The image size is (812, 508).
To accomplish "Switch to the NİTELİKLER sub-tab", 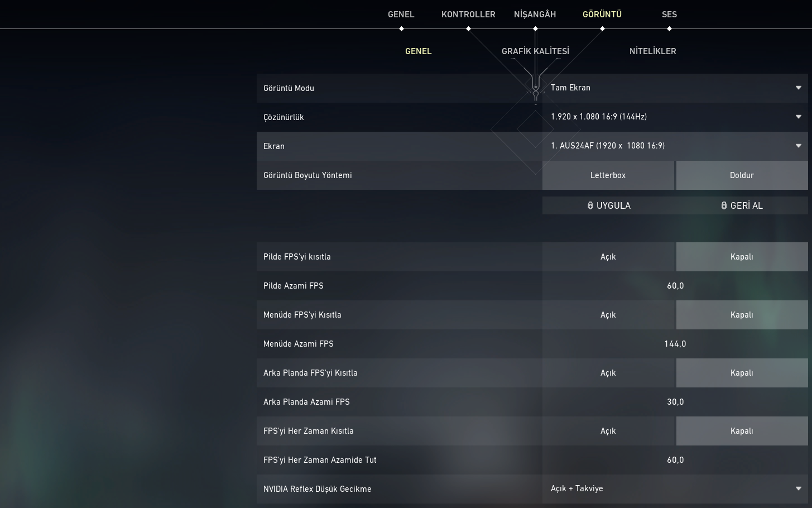I will click(x=652, y=51).
